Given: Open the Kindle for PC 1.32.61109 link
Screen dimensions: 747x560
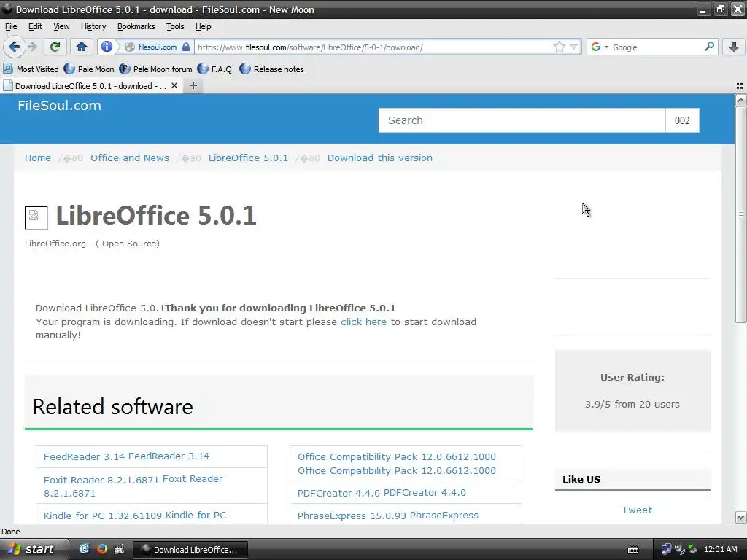Looking at the screenshot, I should (x=135, y=516).
